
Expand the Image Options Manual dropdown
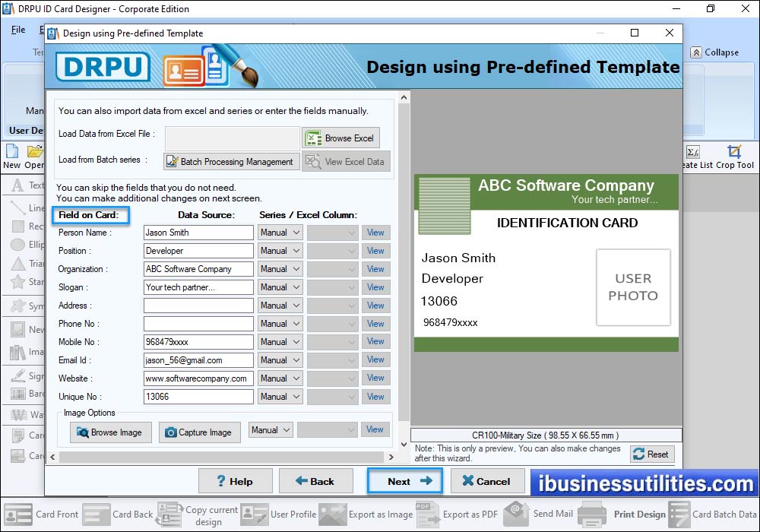pos(270,429)
